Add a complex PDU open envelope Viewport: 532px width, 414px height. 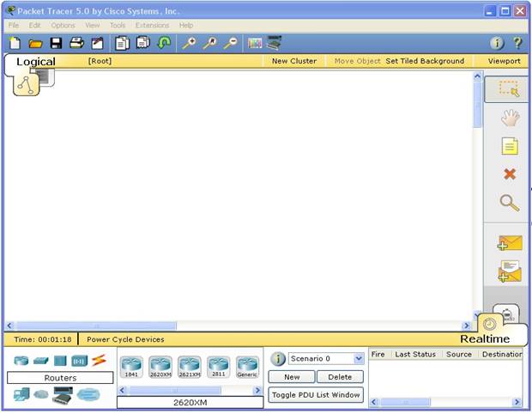click(510, 271)
